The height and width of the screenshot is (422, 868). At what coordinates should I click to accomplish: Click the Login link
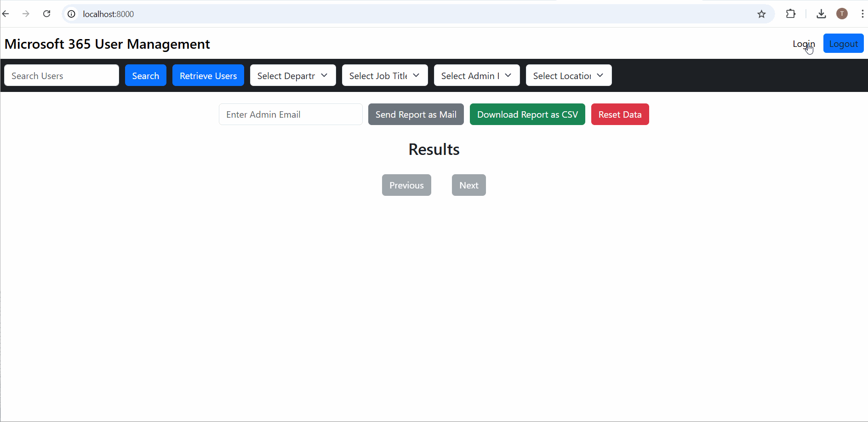click(x=804, y=44)
